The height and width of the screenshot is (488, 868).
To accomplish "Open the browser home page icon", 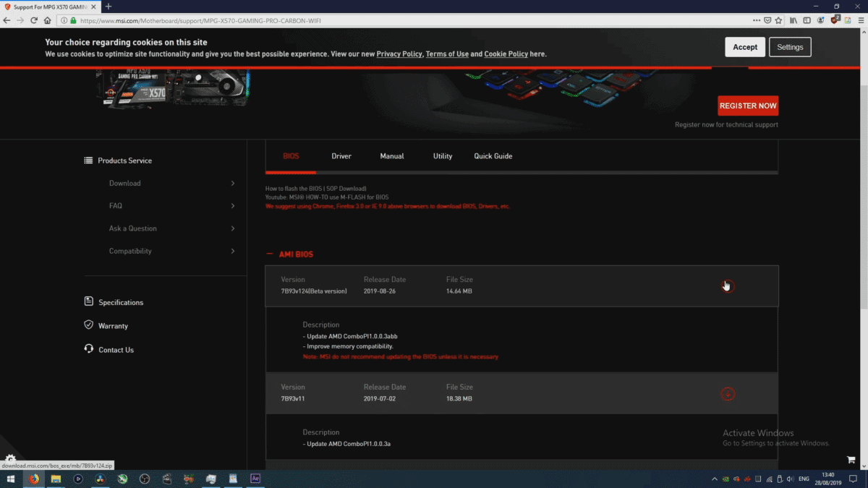I will tap(48, 20).
